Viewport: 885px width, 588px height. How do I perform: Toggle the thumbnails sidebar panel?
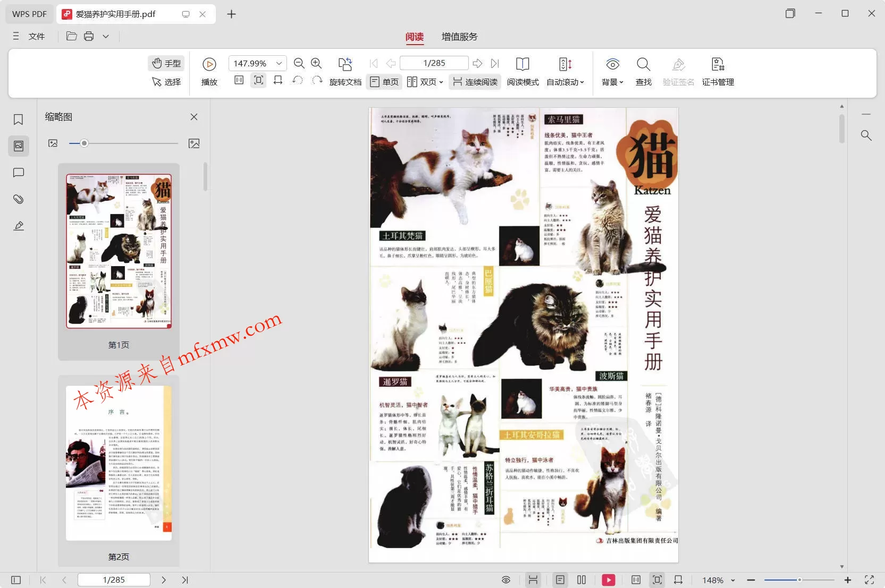pyautogui.click(x=18, y=146)
